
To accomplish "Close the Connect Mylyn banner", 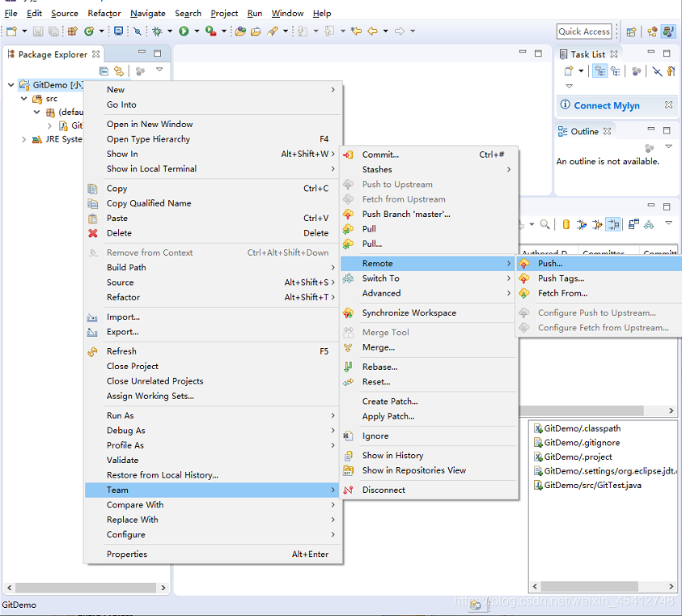I will pyautogui.click(x=668, y=105).
